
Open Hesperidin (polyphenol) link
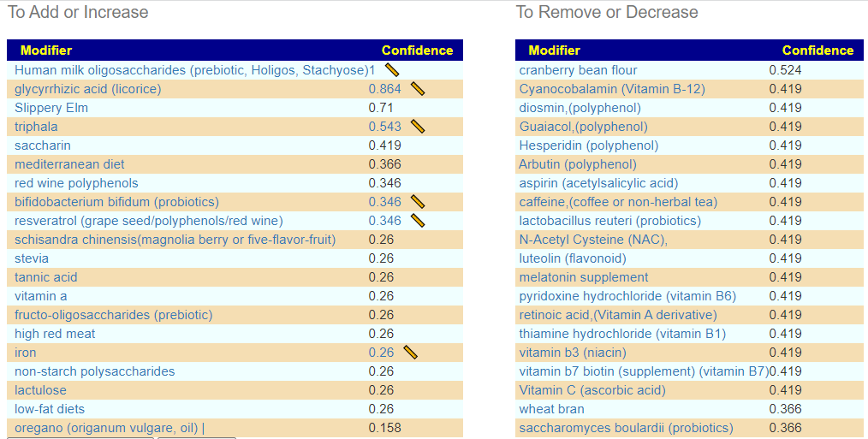(x=589, y=145)
